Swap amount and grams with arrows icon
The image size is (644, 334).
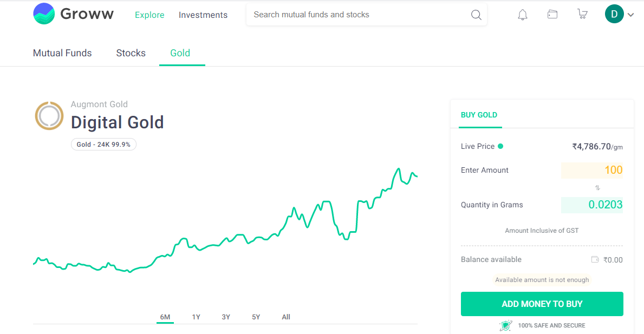pyautogui.click(x=597, y=187)
